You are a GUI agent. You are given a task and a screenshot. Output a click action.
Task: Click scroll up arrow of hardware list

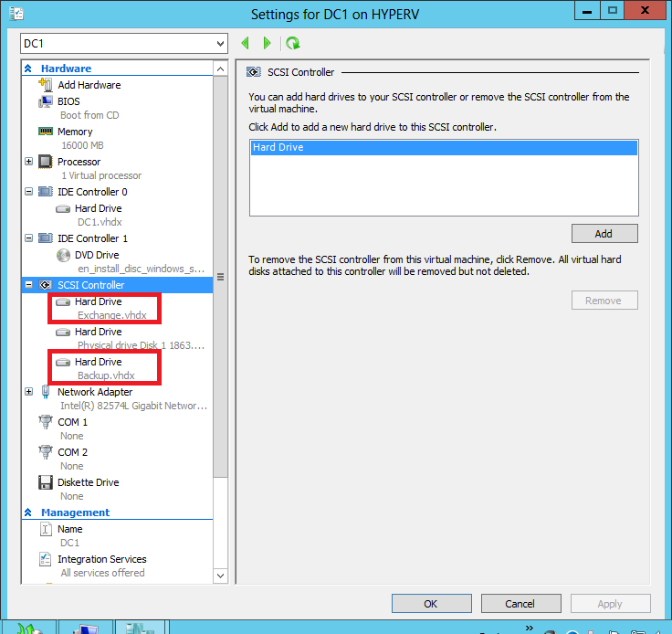(220, 69)
